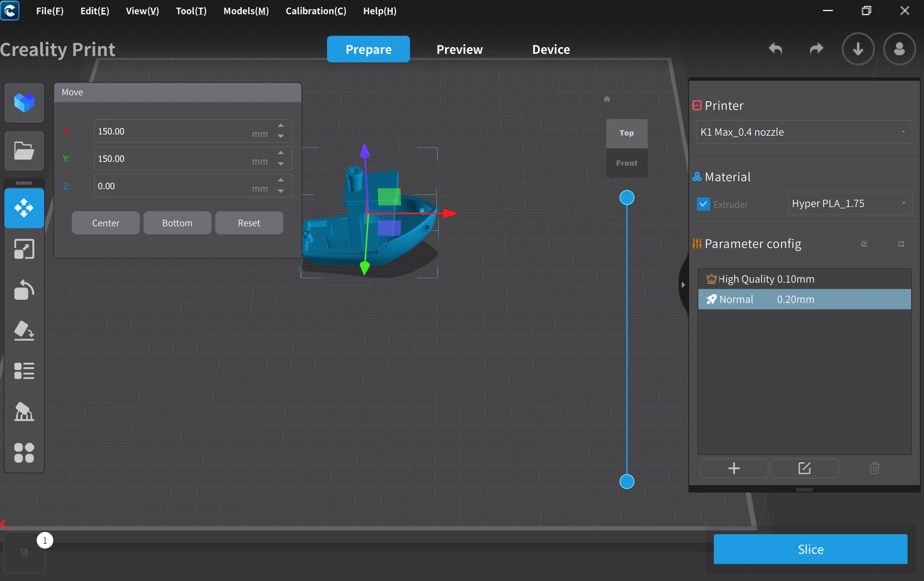Open the Calibration(C) menu
Viewport: 924px width, 581px height.
tap(316, 11)
